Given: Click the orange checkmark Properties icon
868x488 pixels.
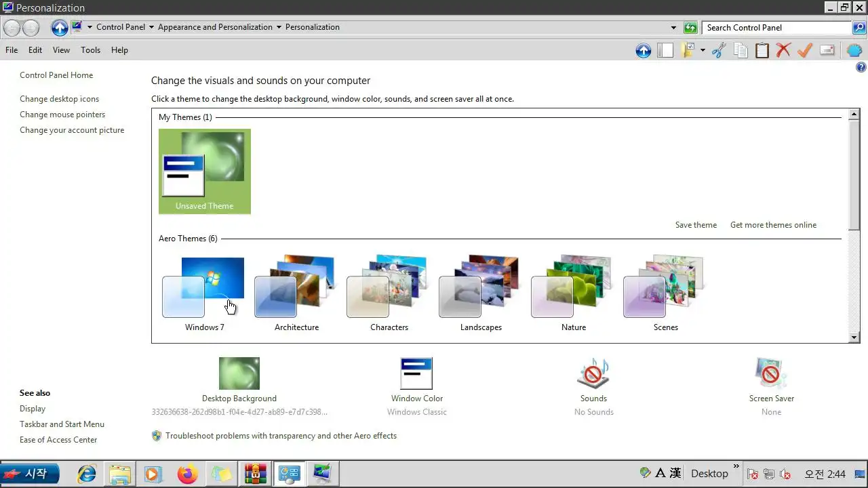Looking at the screenshot, I should 805,50.
